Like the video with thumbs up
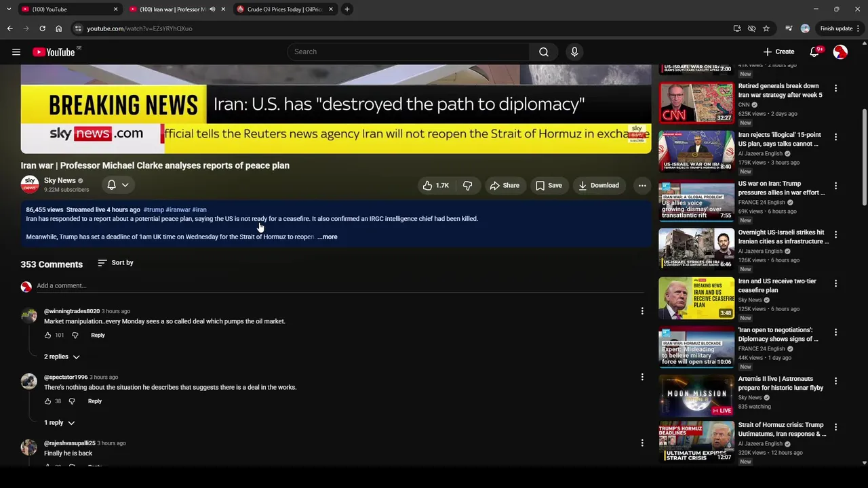The height and width of the screenshot is (488, 868). tap(435, 185)
